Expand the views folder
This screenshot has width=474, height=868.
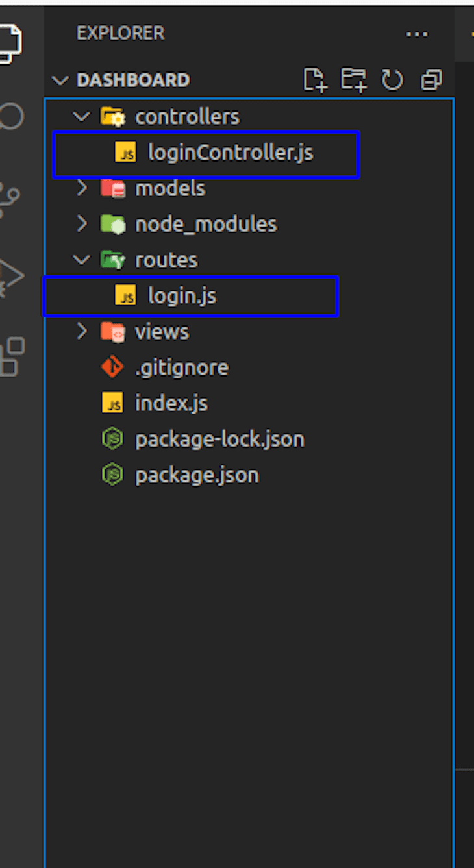click(82, 331)
